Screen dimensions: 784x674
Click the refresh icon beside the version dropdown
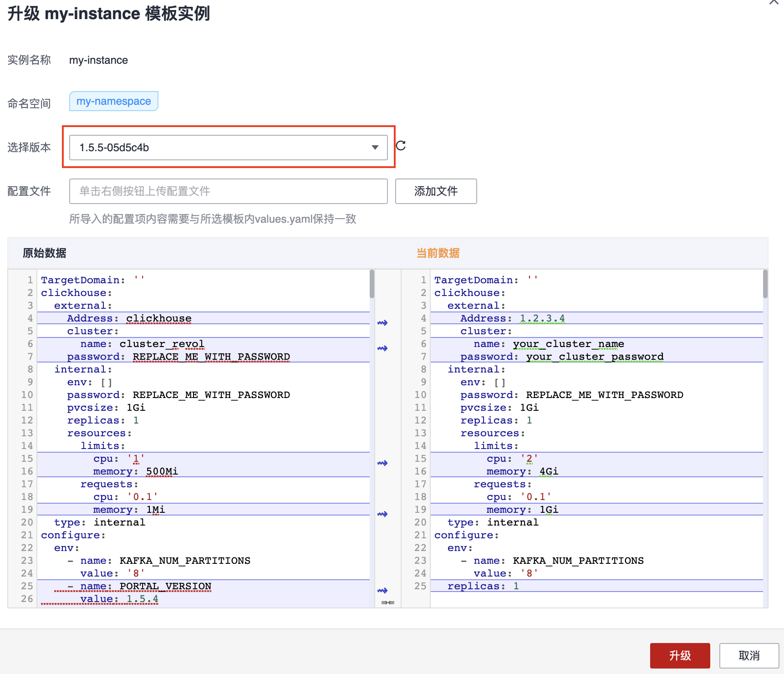[401, 146]
